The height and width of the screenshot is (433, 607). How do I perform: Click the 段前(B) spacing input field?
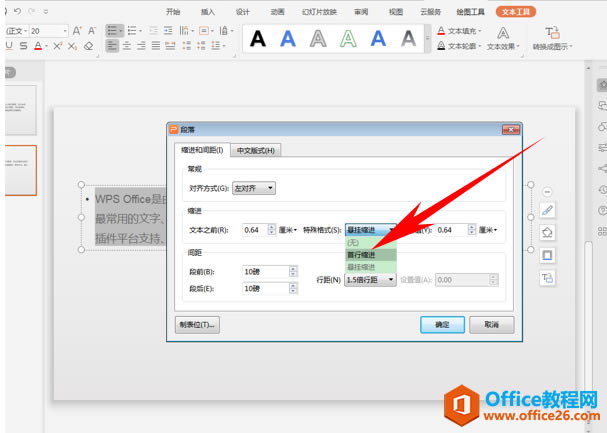click(266, 272)
